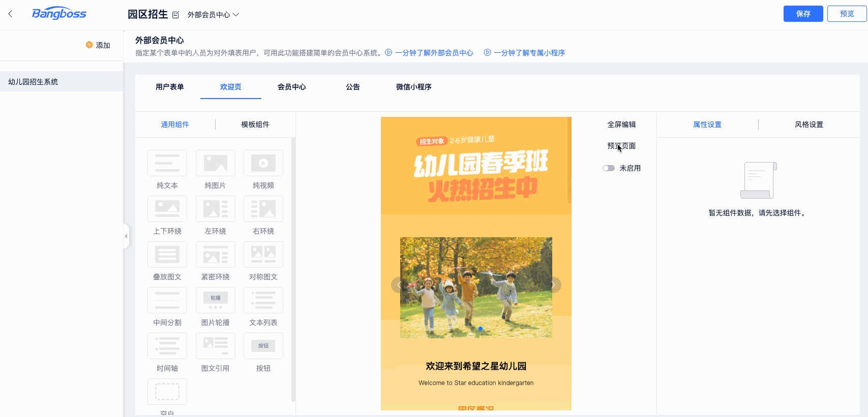The width and height of the screenshot is (868, 417).
Task: Select the 左环绕 layout component icon
Action: point(215,209)
